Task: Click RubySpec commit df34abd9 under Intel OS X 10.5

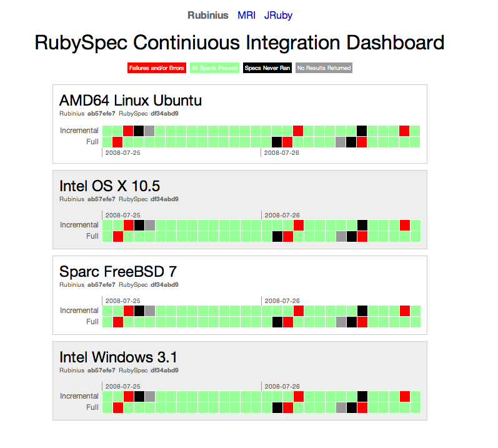Action: point(164,199)
